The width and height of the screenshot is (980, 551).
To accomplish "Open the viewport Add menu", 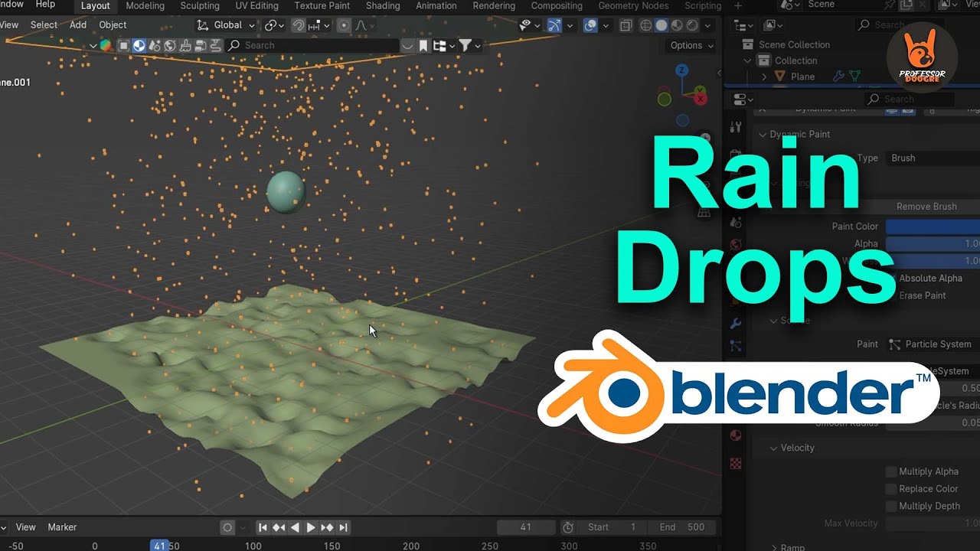I will 78,24.
